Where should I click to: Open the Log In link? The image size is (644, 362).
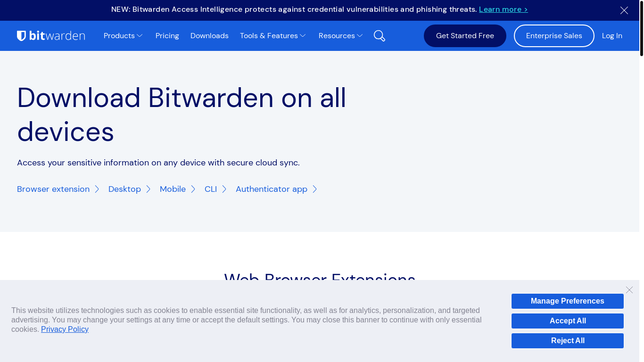tap(612, 36)
